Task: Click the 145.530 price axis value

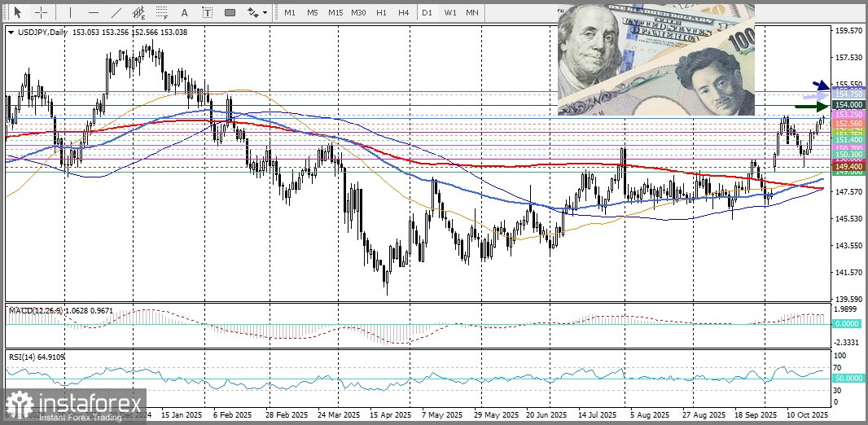Action: coord(848,218)
